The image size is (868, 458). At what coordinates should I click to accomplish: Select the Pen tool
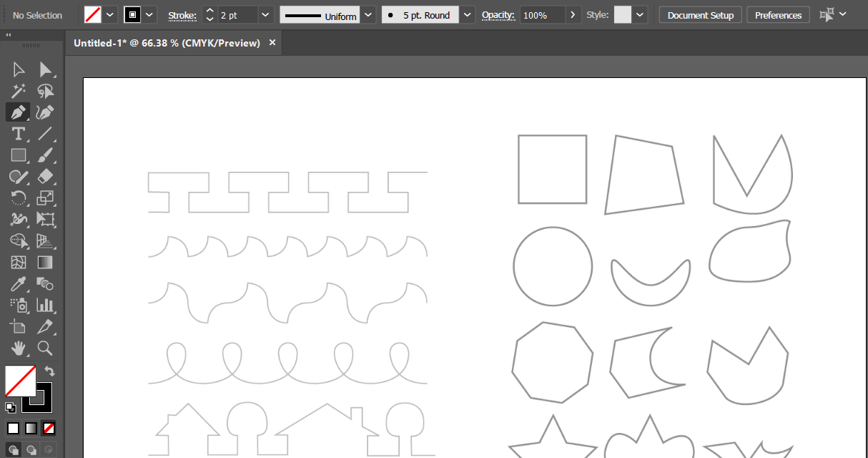(19, 112)
